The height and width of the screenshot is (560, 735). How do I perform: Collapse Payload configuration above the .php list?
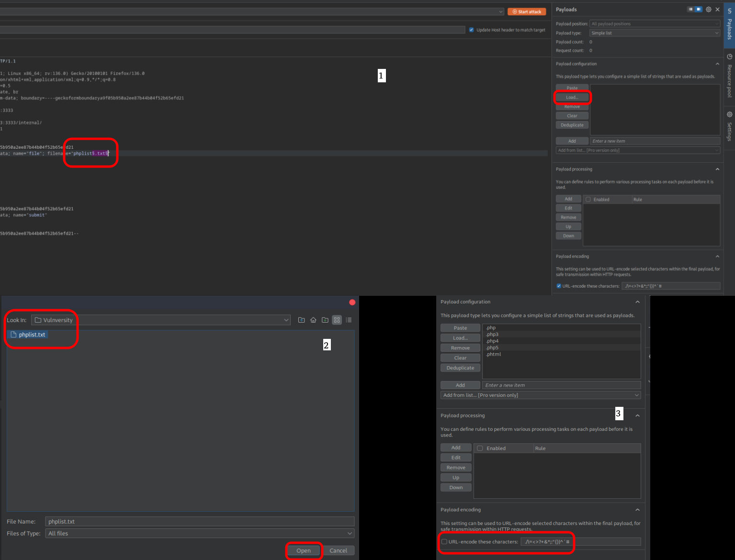637,302
